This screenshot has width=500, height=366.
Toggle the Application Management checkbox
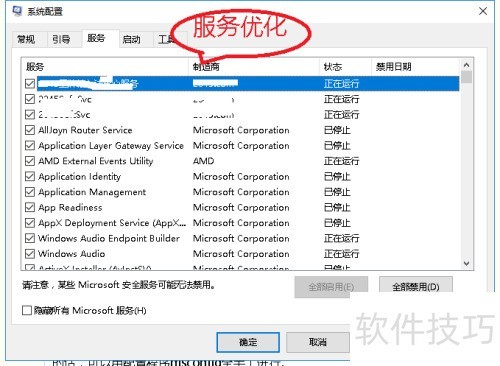pyautogui.click(x=30, y=192)
